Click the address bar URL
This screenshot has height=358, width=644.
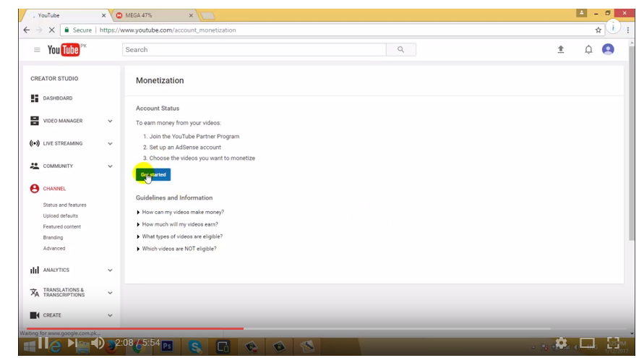coord(168,30)
